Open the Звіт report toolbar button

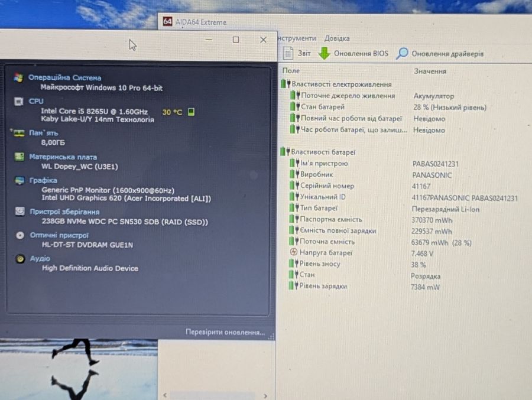click(297, 53)
